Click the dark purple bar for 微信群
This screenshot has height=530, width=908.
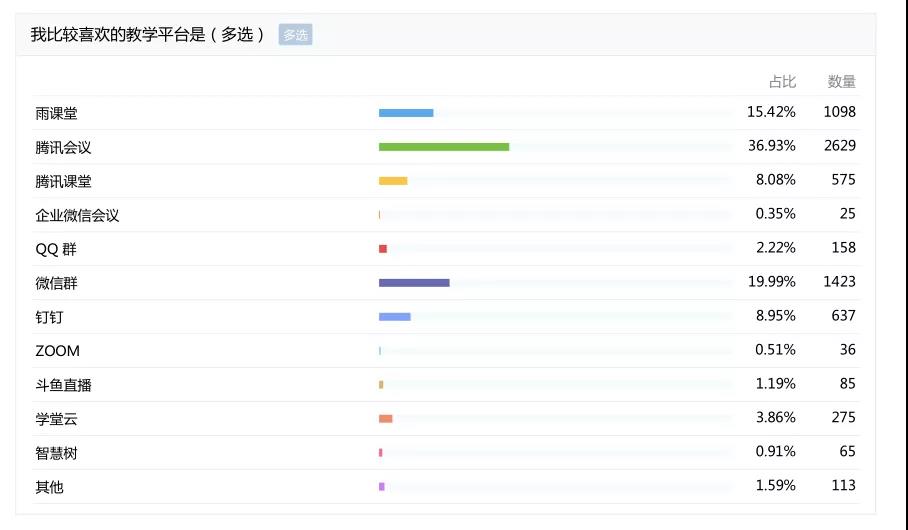pos(414,283)
